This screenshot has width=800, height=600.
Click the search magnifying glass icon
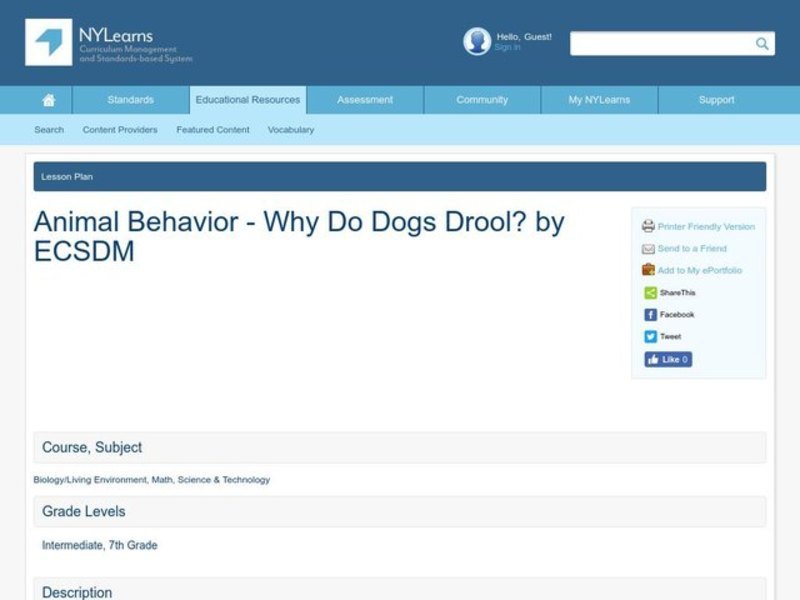(x=761, y=43)
